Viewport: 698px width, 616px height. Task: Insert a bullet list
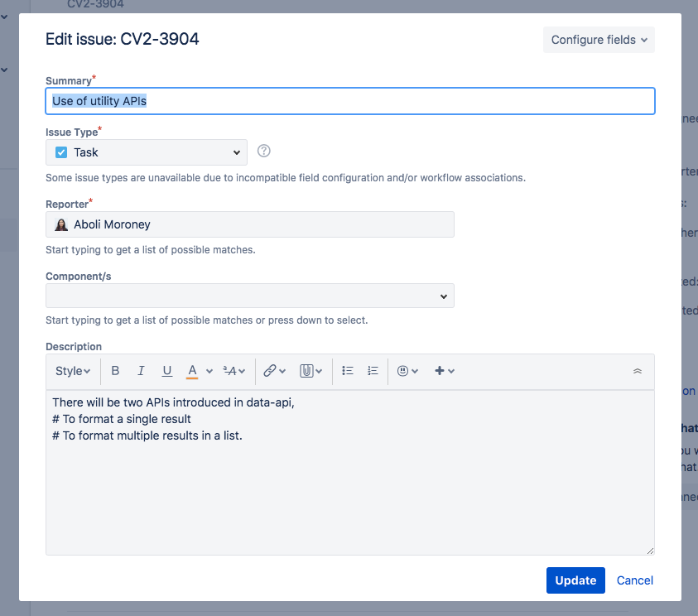[348, 371]
